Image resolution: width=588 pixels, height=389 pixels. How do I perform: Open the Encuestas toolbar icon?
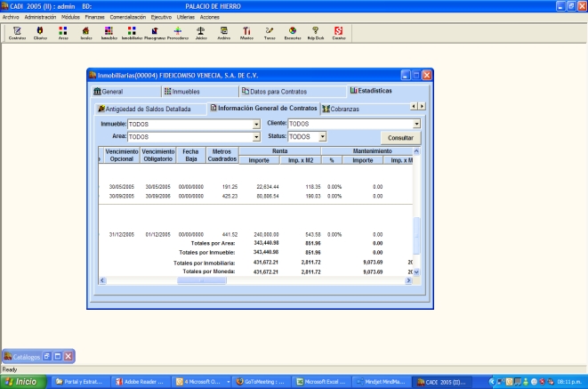click(x=293, y=32)
